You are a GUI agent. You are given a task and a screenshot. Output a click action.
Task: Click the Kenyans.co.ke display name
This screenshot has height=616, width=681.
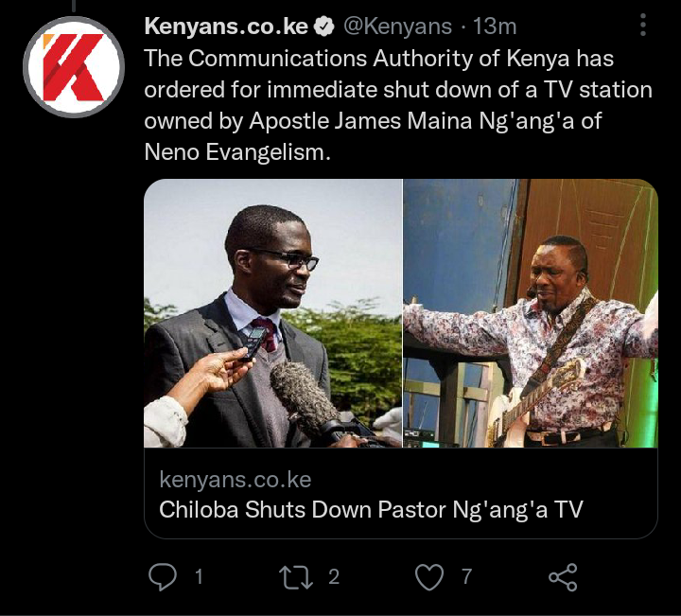(x=226, y=26)
